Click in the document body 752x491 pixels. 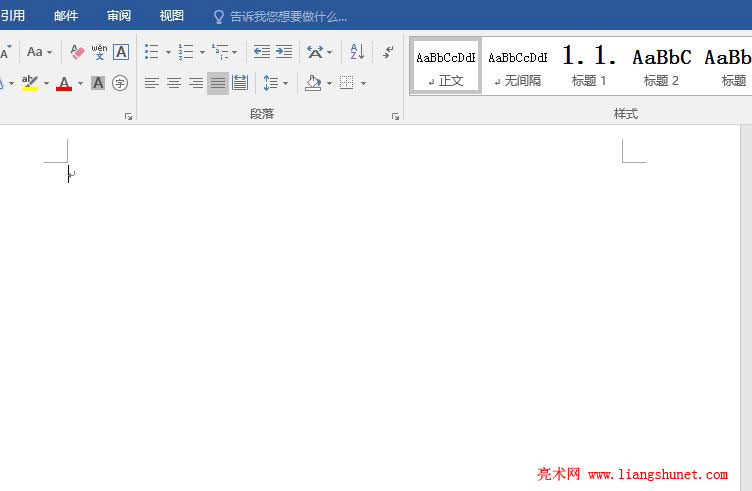pos(369,307)
